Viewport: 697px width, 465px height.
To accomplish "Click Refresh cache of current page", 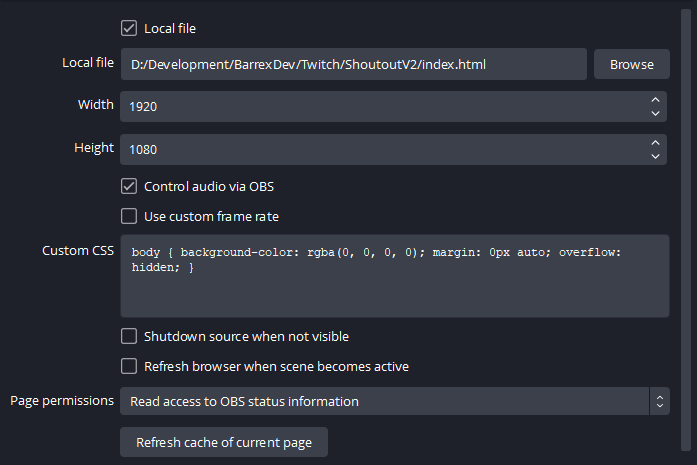I will (x=224, y=442).
